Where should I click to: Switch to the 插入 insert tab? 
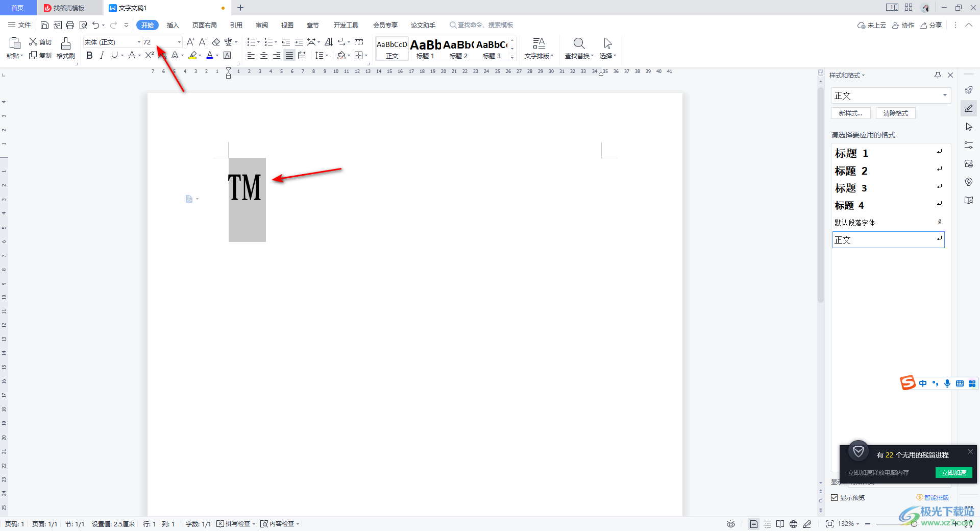click(173, 25)
